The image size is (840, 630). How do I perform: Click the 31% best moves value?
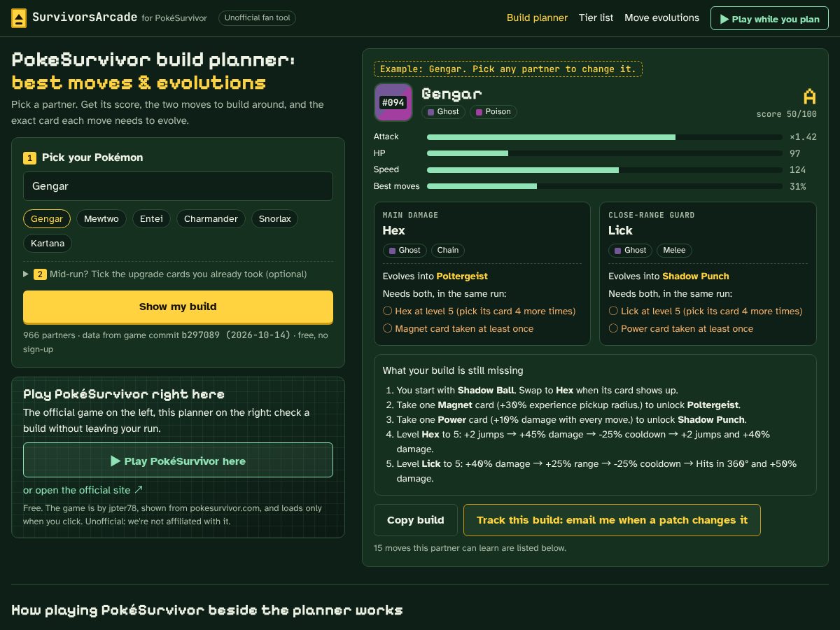click(797, 186)
